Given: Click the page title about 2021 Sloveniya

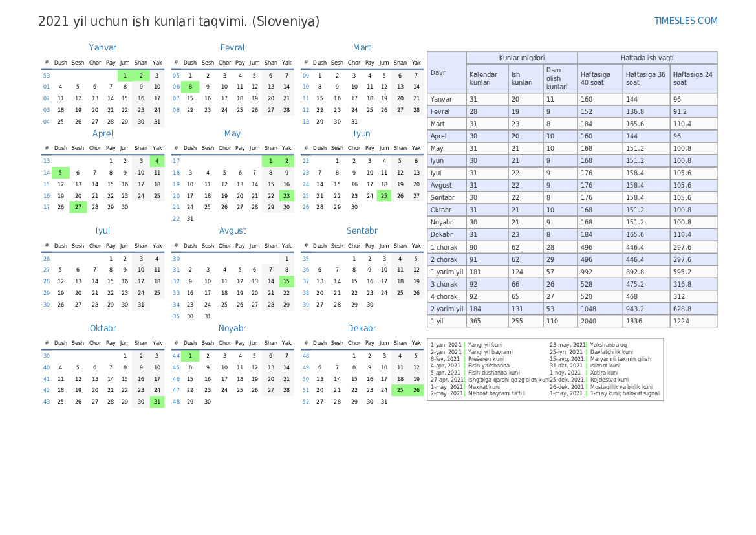Looking at the screenshot, I should [179, 21].
